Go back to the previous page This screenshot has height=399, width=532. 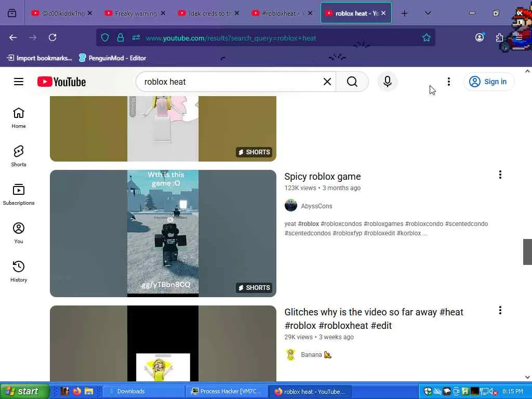(x=13, y=37)
